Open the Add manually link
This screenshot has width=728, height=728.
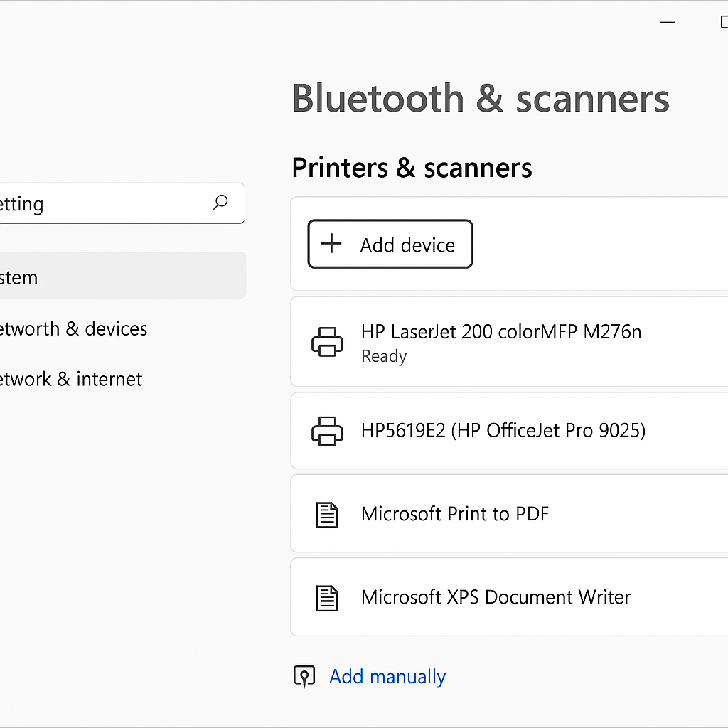[387, 677]
